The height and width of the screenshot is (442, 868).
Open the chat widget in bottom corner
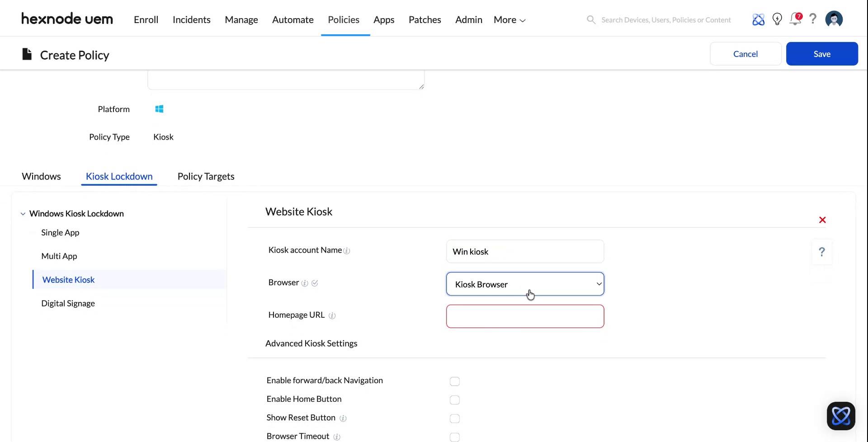pyautogui.click(x=841, y=415)
